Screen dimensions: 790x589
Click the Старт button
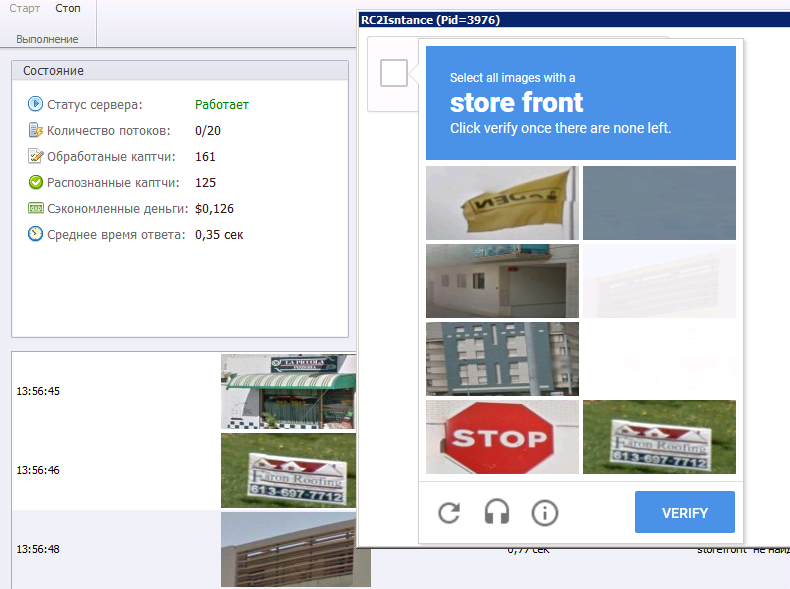point(24,9)
